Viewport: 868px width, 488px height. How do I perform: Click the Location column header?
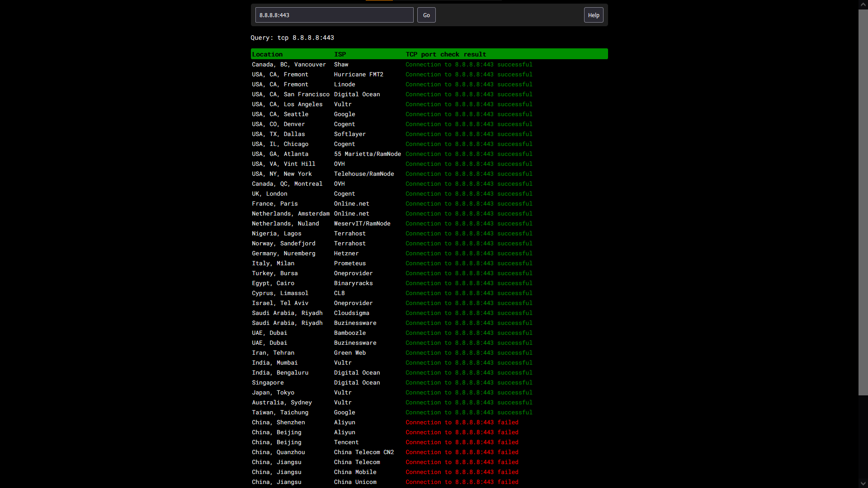tap(267, 54)
